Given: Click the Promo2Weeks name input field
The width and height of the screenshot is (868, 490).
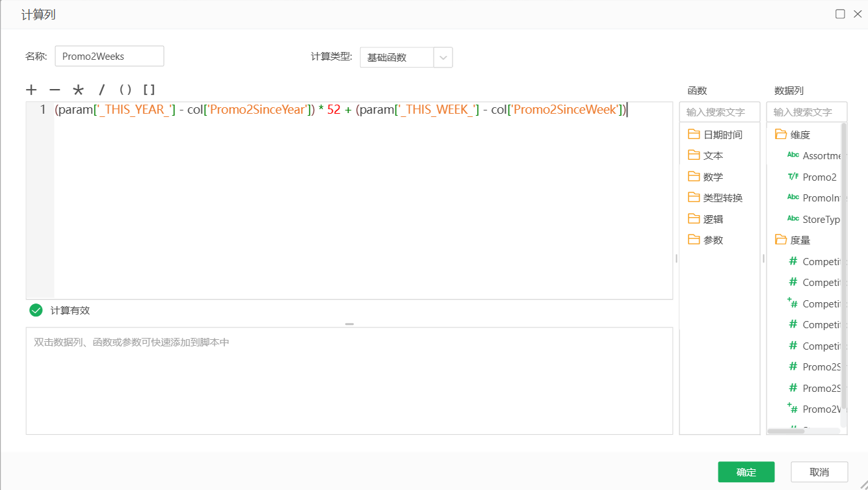Looking at the screenshot, I should (109, 56).
